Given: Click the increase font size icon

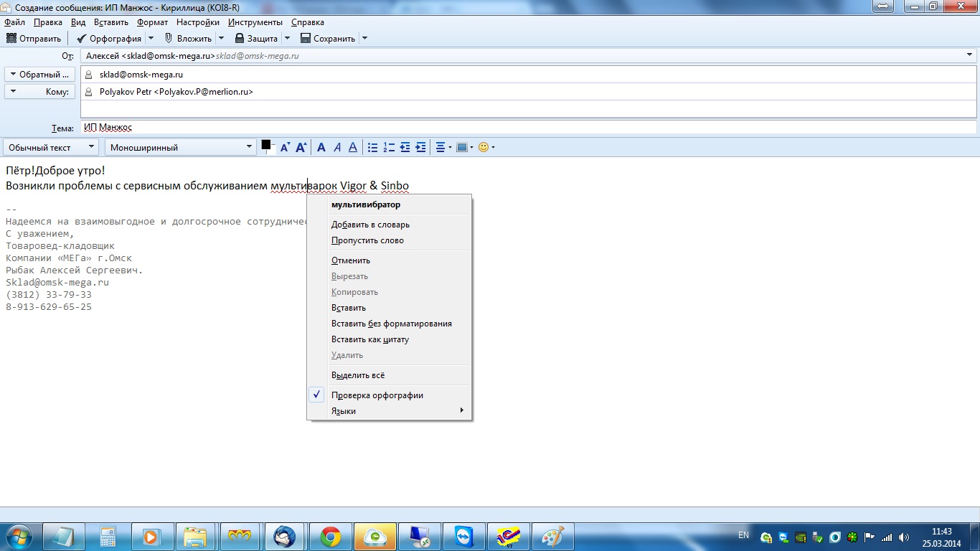Looking at the screenshot, I should coord(301,147).
